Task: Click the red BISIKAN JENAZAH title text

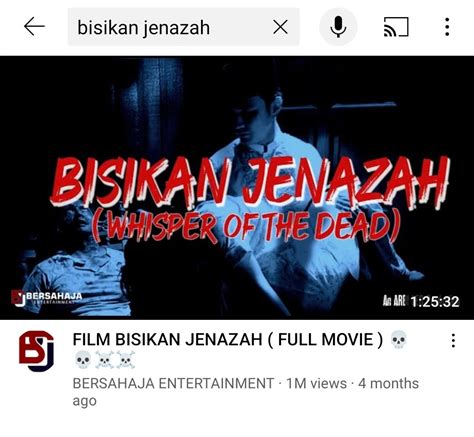Action: (250, 182)
